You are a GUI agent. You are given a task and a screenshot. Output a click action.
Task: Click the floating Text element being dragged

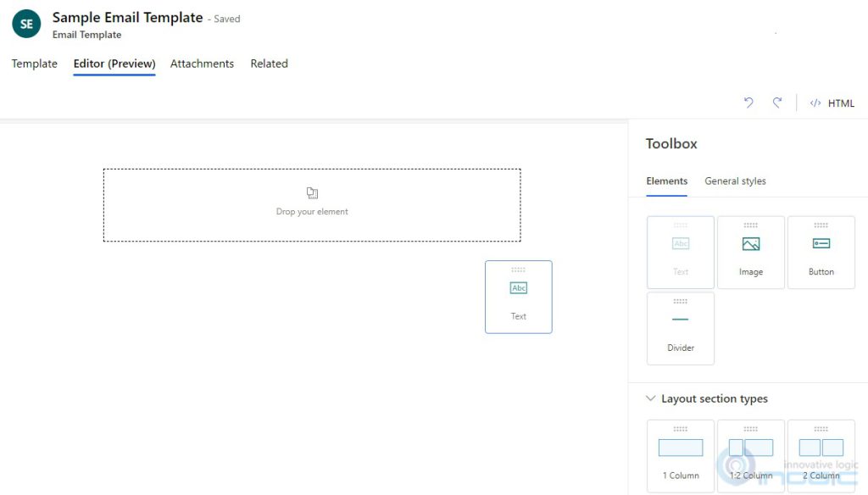point(518,297)
